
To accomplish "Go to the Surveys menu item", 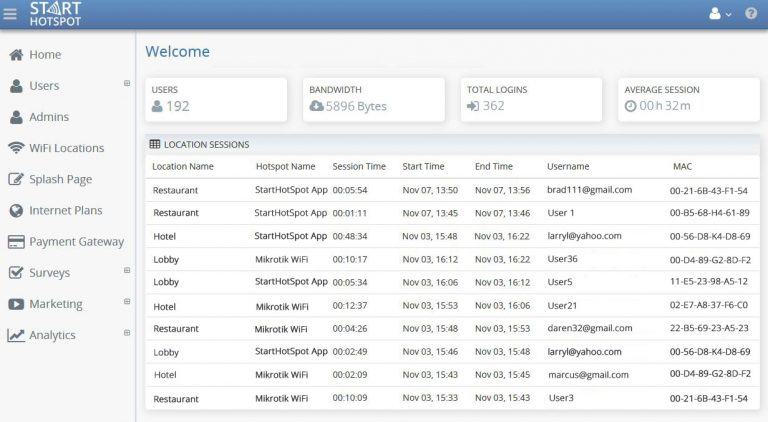I will pos(49,273).
